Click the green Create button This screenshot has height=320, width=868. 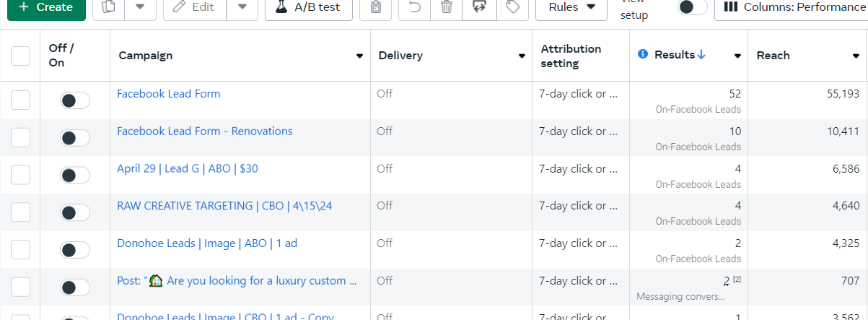click(45, 7)
